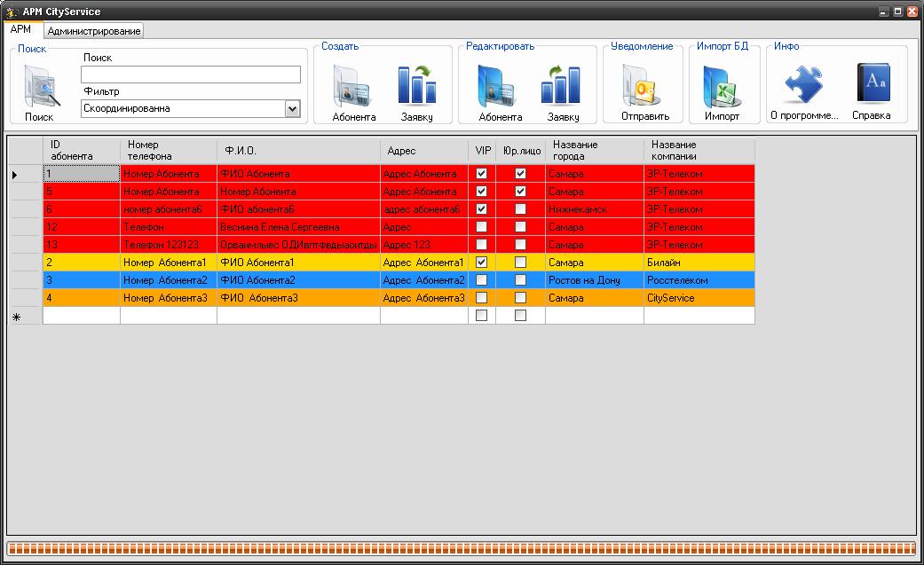Sort by Номер телефона column header
The width and height of the screenshot is (924, 565).
pyautogui.click(x=169, y=151)
